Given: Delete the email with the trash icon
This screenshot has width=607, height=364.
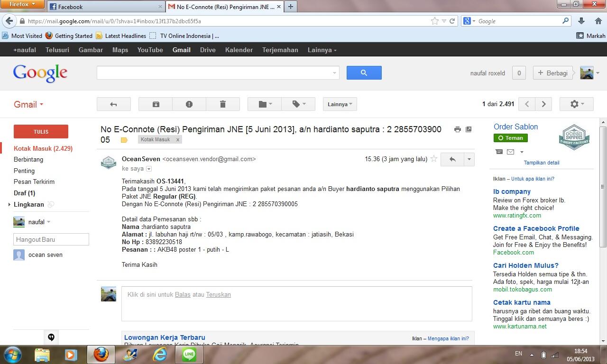Looking at the screenshot, I should (x=223, y=104).
